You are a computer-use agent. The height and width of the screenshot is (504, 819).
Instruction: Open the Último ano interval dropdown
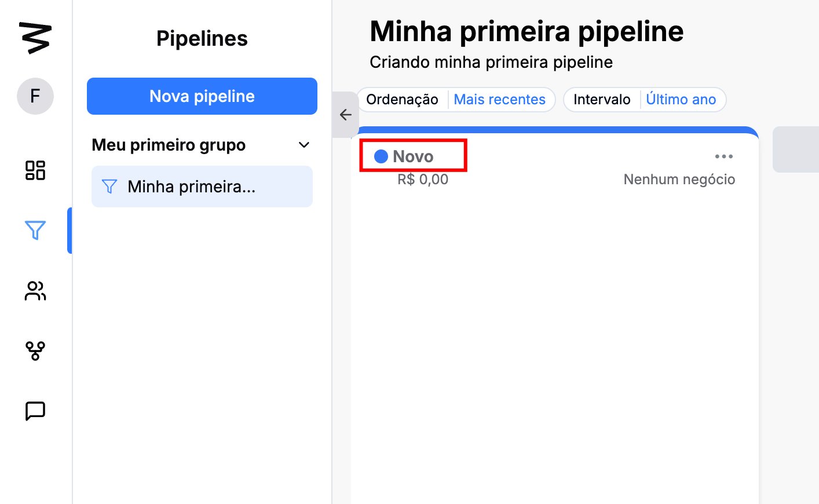[681, 100]
